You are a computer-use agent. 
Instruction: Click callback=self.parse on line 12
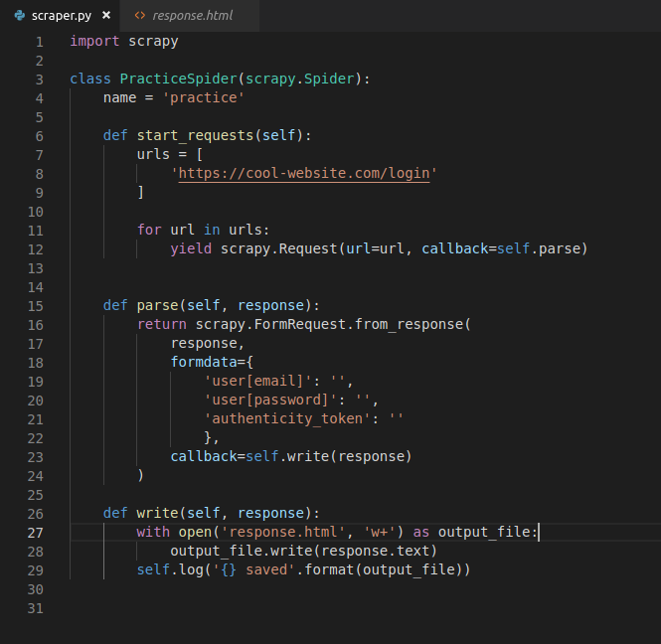pos(501,248)
